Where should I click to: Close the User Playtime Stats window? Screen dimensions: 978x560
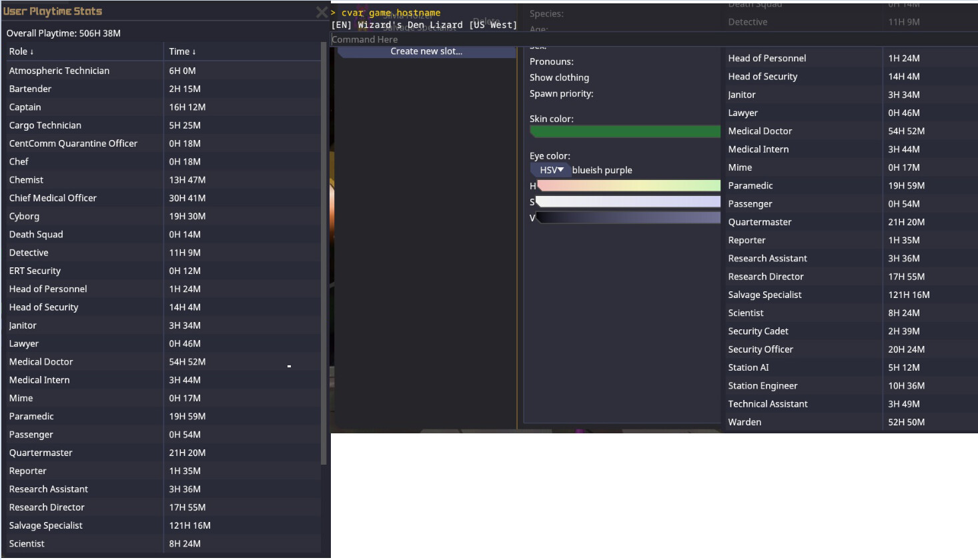click(x=321, y=12)
